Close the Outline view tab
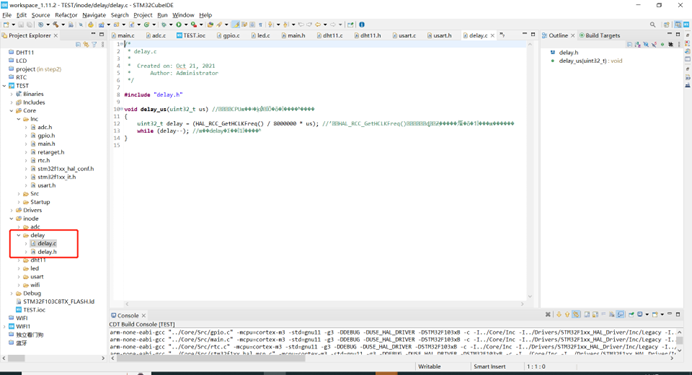Screen dimensions: 692x375 [x=572, y=35]
